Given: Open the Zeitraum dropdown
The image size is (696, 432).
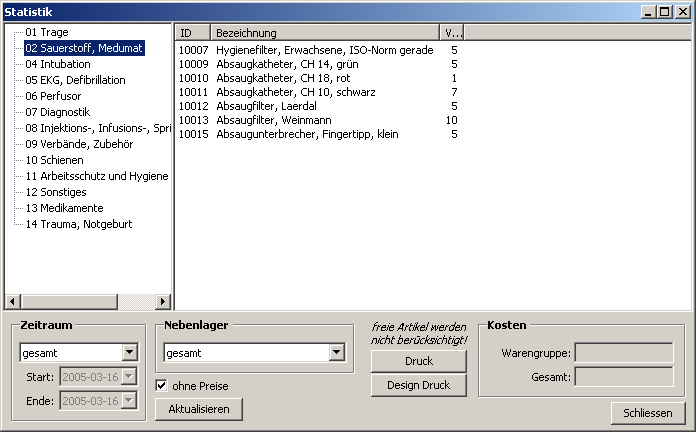Looking at the screenshot, I should [x=129, y=352].
